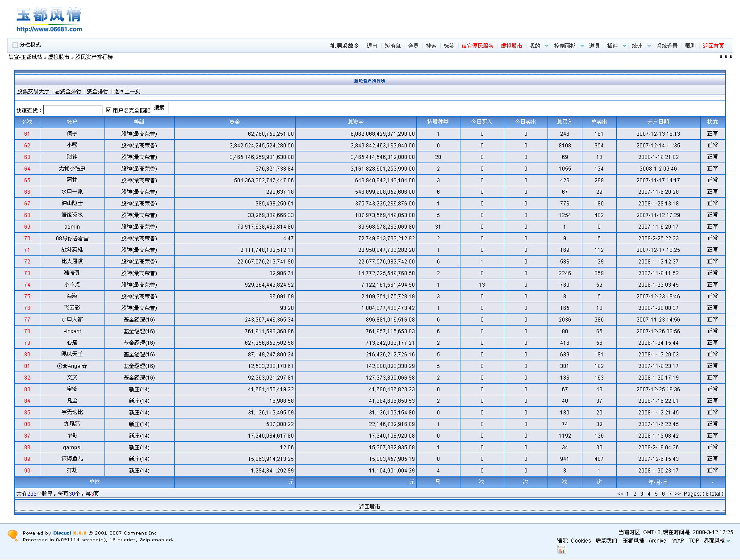Click the 搜索 button beside quick find

pos(159,108)
